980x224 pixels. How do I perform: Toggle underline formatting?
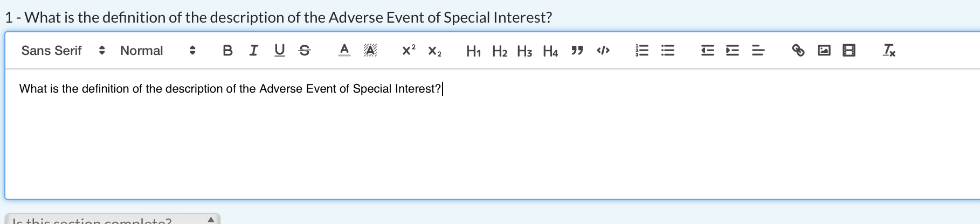279,51
